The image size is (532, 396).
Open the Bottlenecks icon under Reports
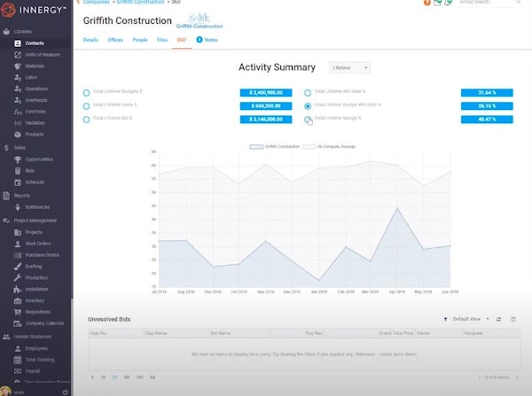coord(18,207)
